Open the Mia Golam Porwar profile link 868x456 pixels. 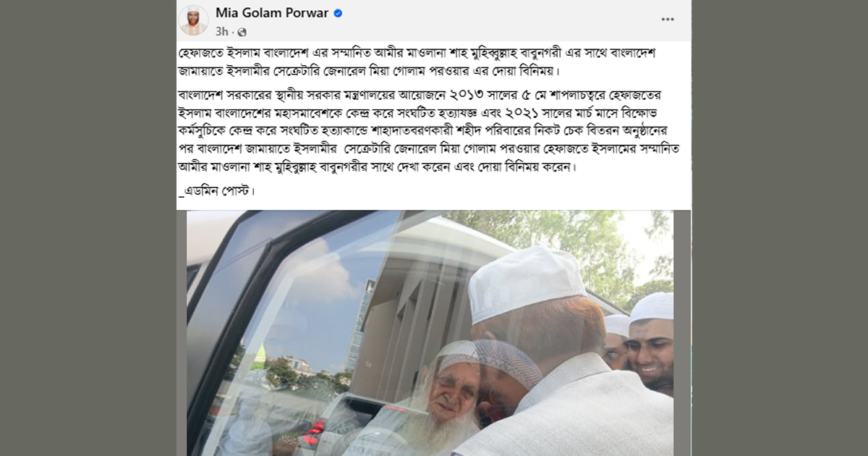pyautogui.click(x=272, y=13)
